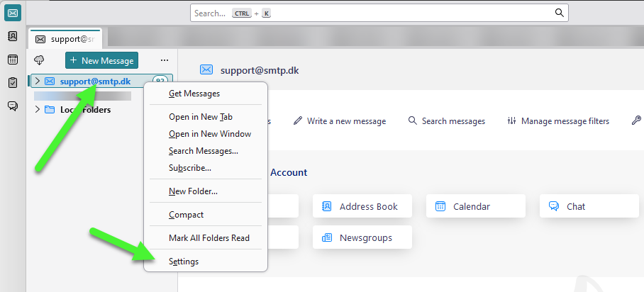Open the folder pane three-dots menu

(x=164, y=60)
